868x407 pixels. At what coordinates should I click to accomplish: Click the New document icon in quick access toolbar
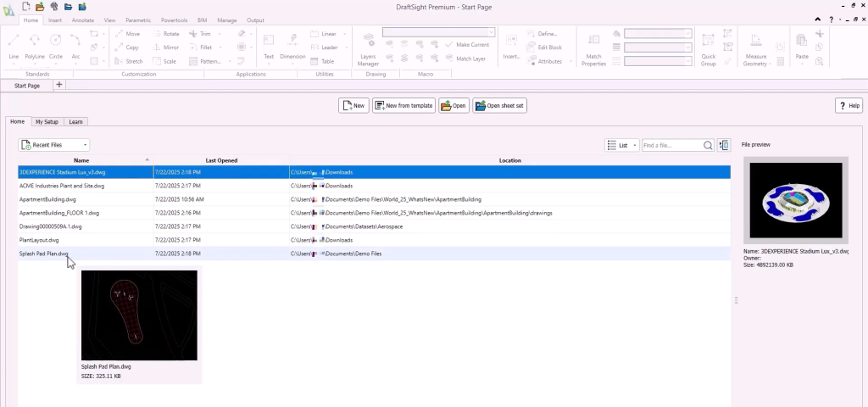click(x=26, y=7)
